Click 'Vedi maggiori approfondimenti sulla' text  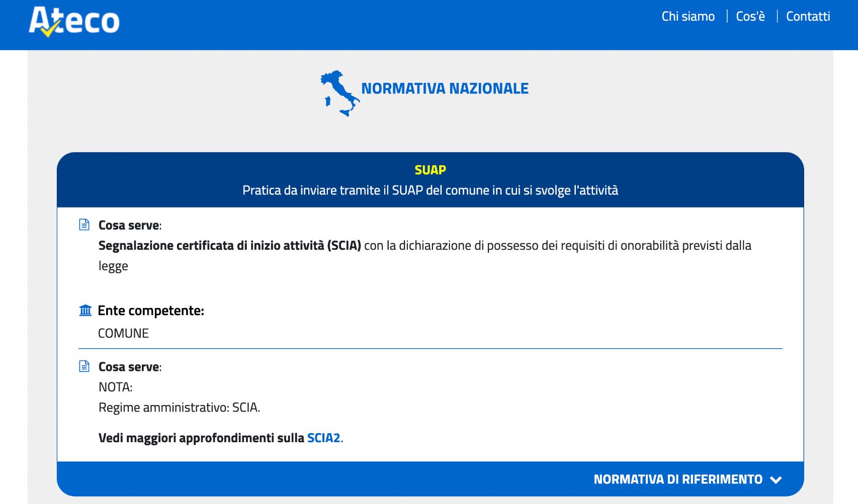pyautogui.click(x=200, y=438)
